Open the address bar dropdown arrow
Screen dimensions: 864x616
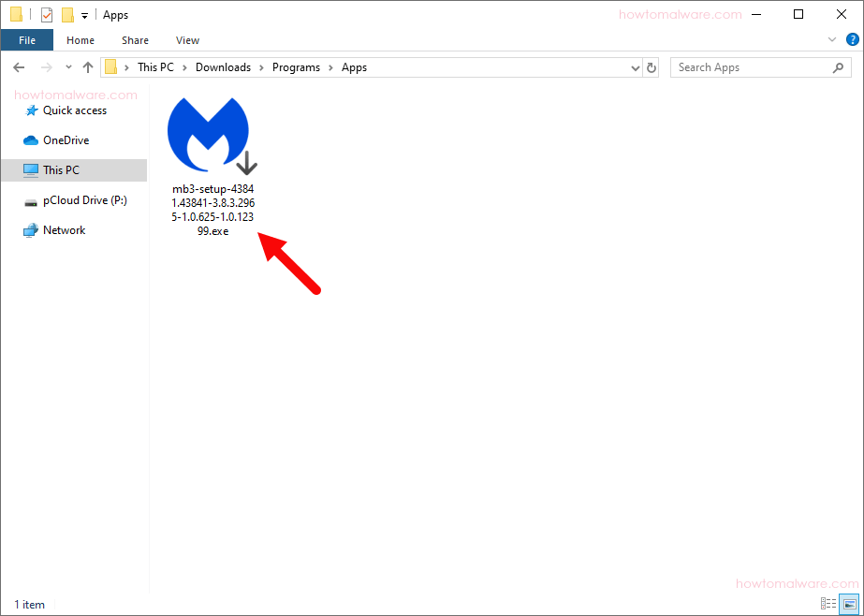636,66
